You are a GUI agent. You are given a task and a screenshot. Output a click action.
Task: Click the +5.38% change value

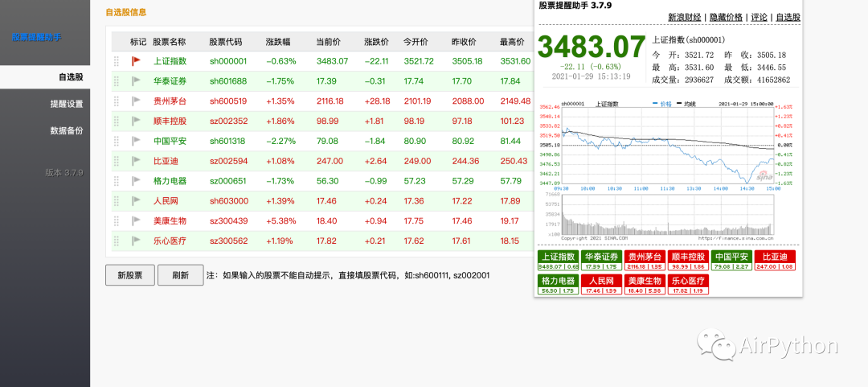pos(281,220)
